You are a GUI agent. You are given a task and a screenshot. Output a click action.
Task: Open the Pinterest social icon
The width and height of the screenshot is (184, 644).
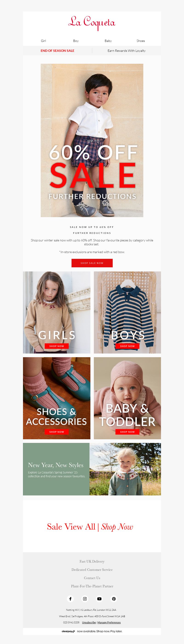coord(114,599)
